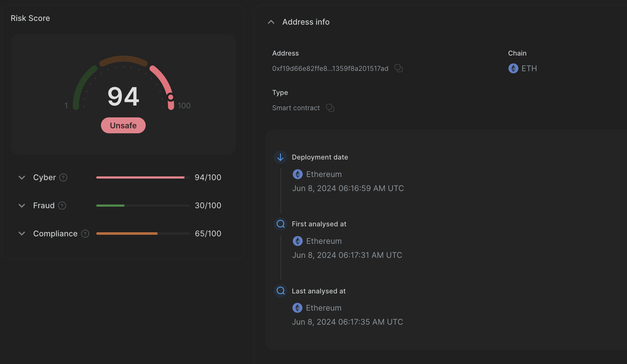Select the ETH chain icon
Screen dimensions: 627x364
[513, 68]
